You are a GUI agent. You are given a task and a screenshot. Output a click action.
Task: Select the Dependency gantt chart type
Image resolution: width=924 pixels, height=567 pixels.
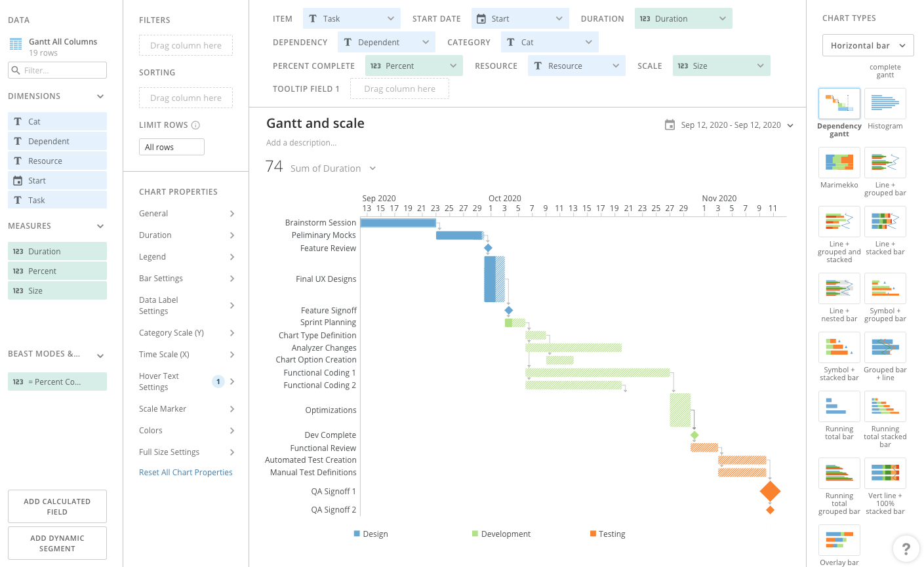pos(839,104)
